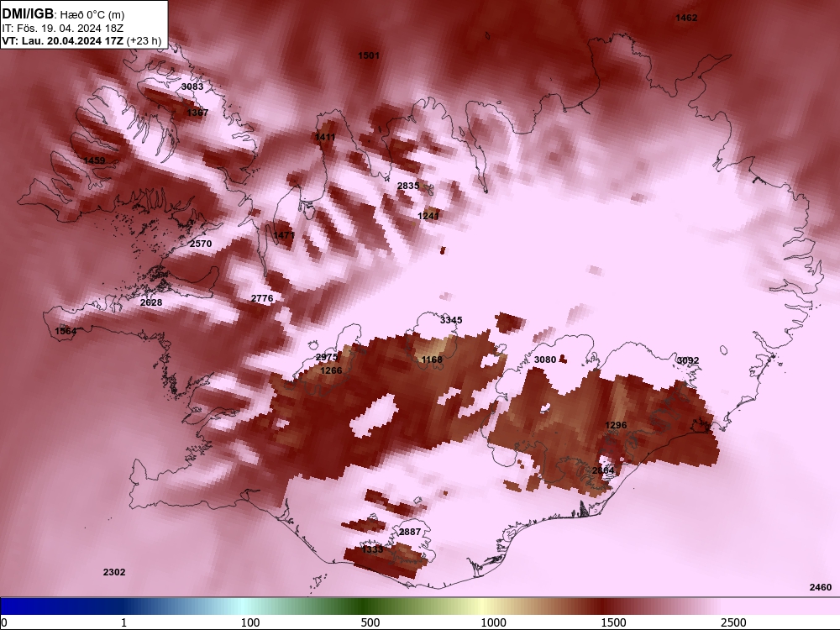
Task: Click the 1471 height value
Action: pyautogui.click(x=284, y=234)
